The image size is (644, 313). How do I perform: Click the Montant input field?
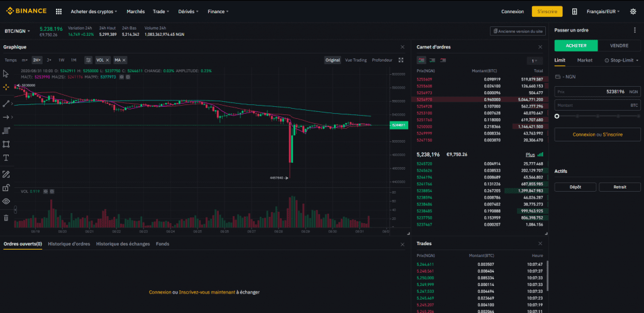tap(597, 106)
